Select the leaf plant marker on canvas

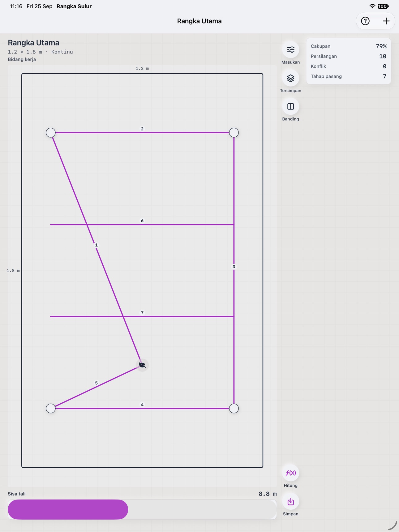coord(142,365)
